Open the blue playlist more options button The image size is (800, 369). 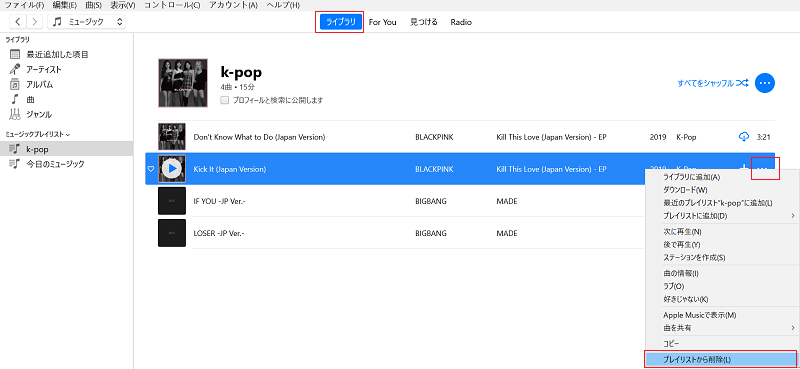pyautogui.click(x=764, y=83)
